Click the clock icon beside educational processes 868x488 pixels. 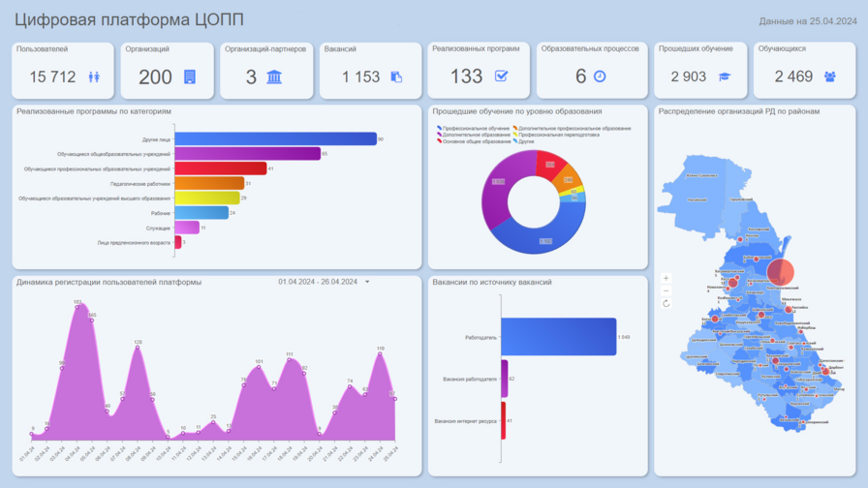[x=600, y=76]
